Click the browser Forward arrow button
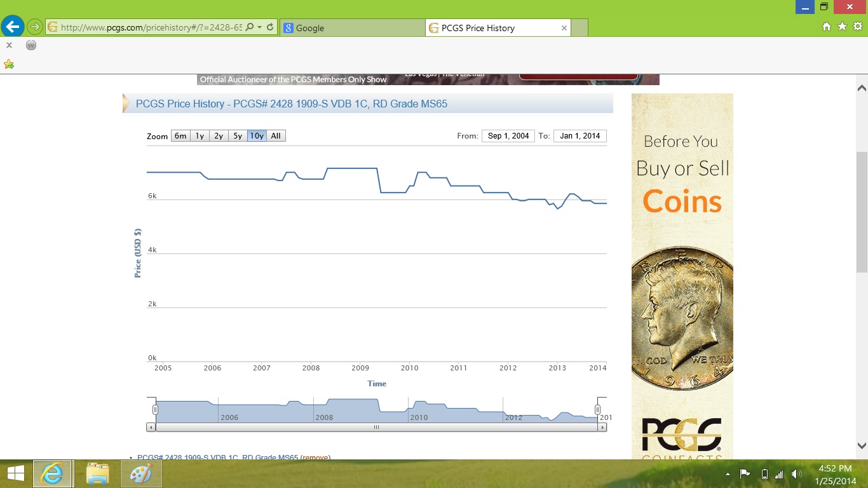 point(34,27)
